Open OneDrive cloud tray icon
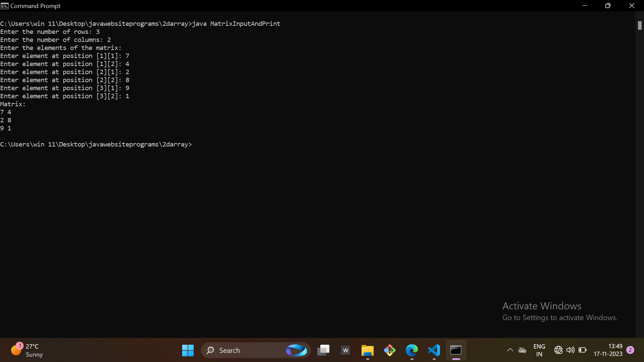 pos(522,350)
